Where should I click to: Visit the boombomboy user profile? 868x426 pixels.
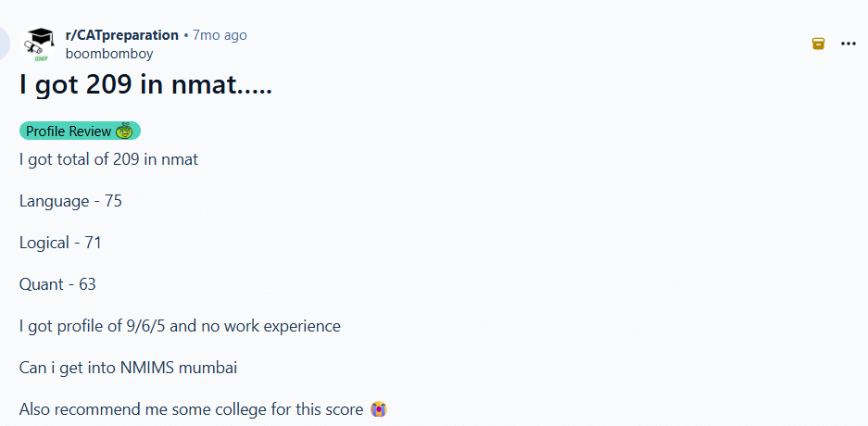(x=109, y=54)
